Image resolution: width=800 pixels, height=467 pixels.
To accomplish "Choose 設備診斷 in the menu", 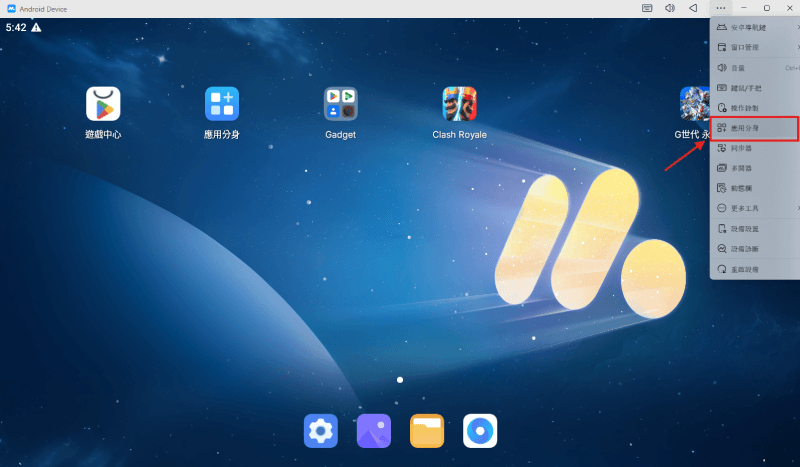I will (755, 249).
